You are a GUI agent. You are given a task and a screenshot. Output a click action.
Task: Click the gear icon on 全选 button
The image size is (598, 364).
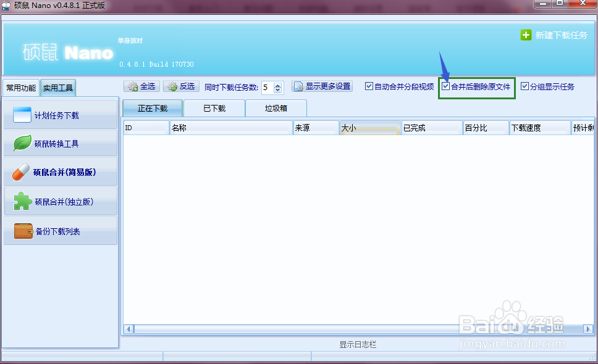click(133, 87)
